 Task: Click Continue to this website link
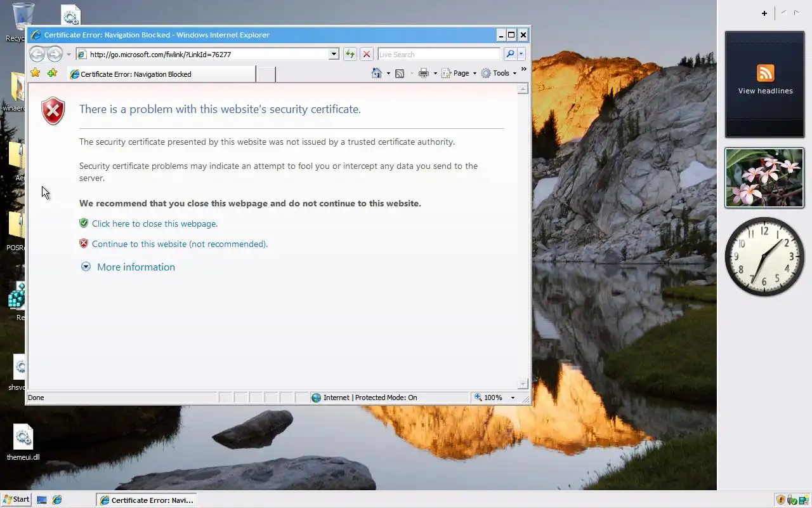click(180, 244)
